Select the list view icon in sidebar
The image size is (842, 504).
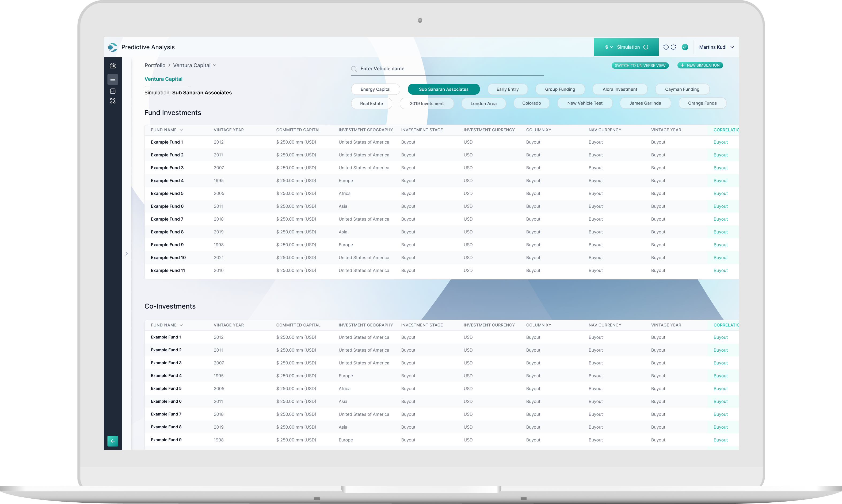click(113, 79)
